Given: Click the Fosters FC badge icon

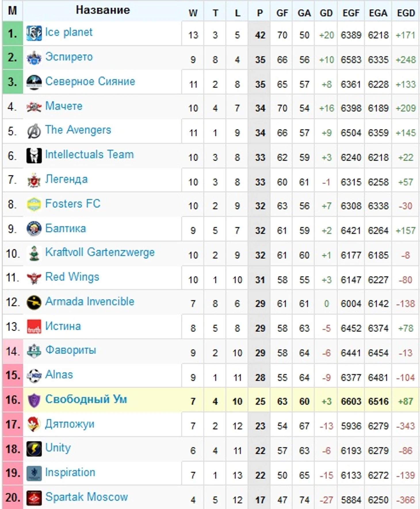Looking at the screenshot, I should [x=34, y=204].
